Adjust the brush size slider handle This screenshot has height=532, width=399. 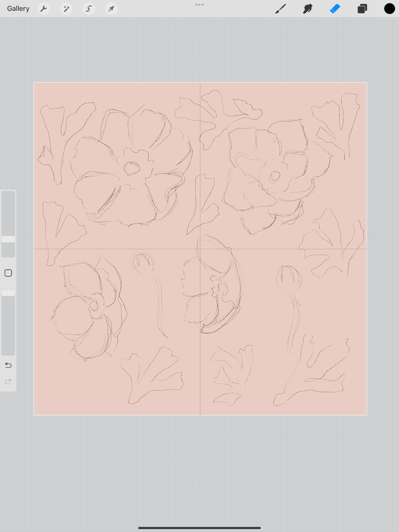point(8,239)
